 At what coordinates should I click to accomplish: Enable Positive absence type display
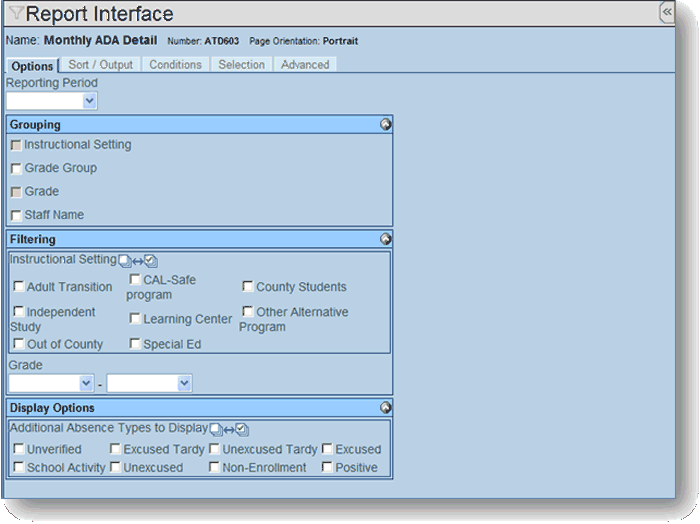[327, 467]
